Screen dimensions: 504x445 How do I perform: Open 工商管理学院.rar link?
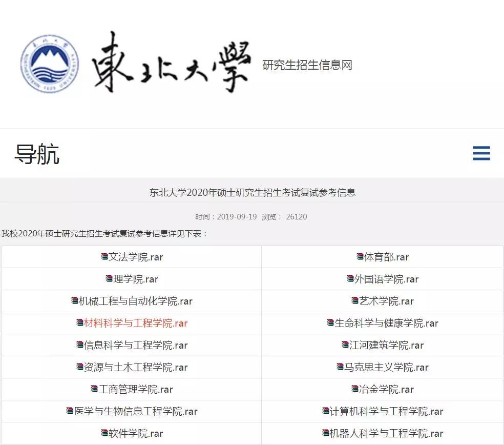(x=136, y=389)
